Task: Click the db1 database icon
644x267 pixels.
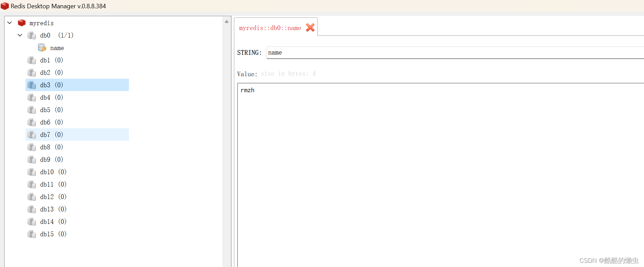Action: point(32,60)
